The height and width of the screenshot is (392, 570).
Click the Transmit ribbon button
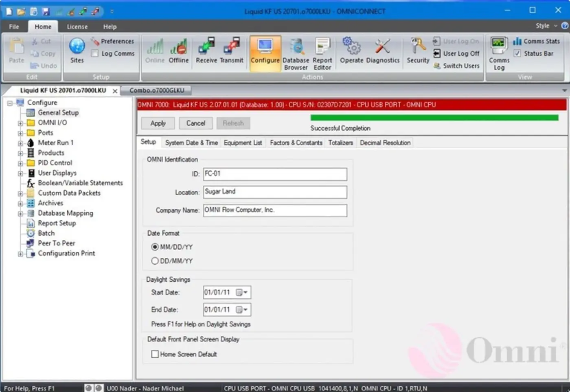coord(231,50)
